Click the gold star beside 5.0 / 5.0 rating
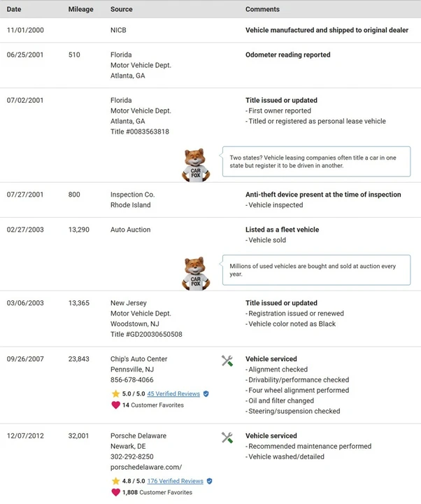 click(x=115, y=393)
